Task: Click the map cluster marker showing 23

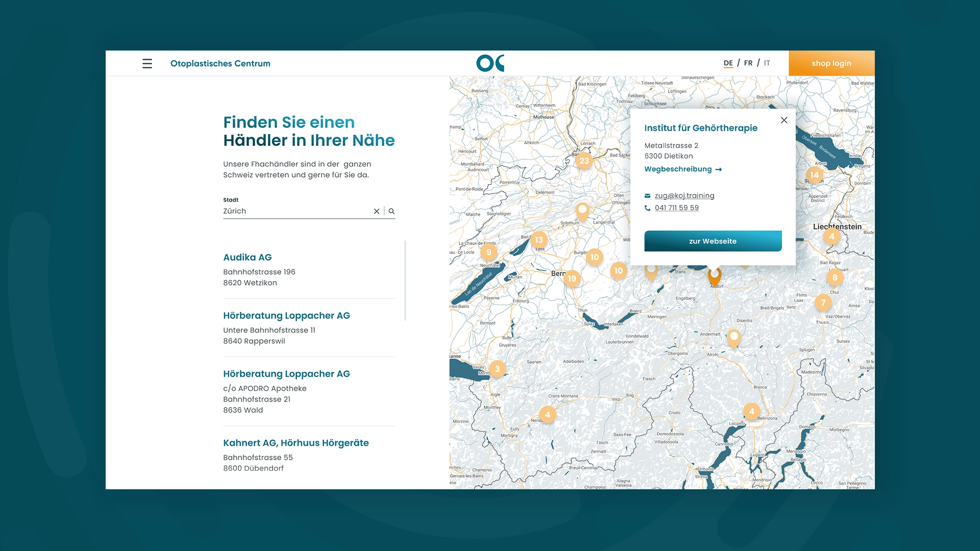Action: 584,161
